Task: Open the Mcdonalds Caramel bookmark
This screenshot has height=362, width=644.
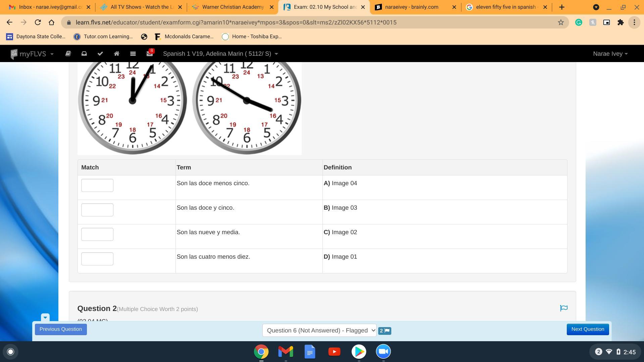Action: pos(184,37)
